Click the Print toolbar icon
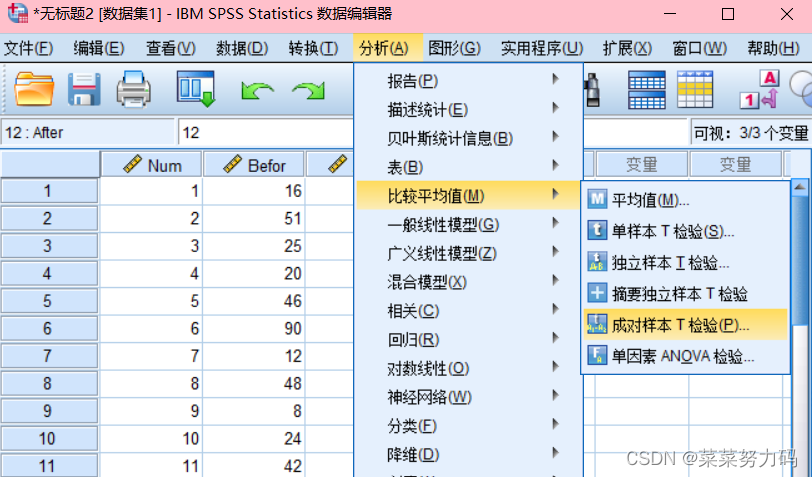The width and height of the screenshot is (812, 477). coord(134,89)
